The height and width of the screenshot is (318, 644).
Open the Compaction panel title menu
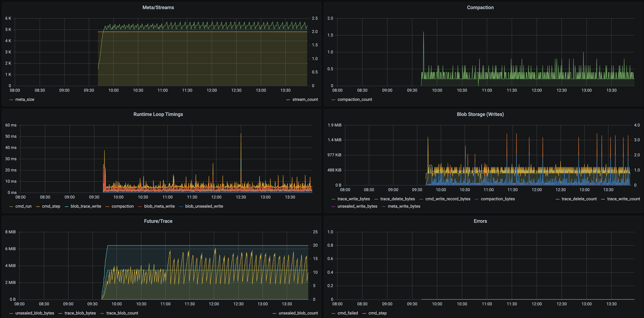(x=480, y=7)
